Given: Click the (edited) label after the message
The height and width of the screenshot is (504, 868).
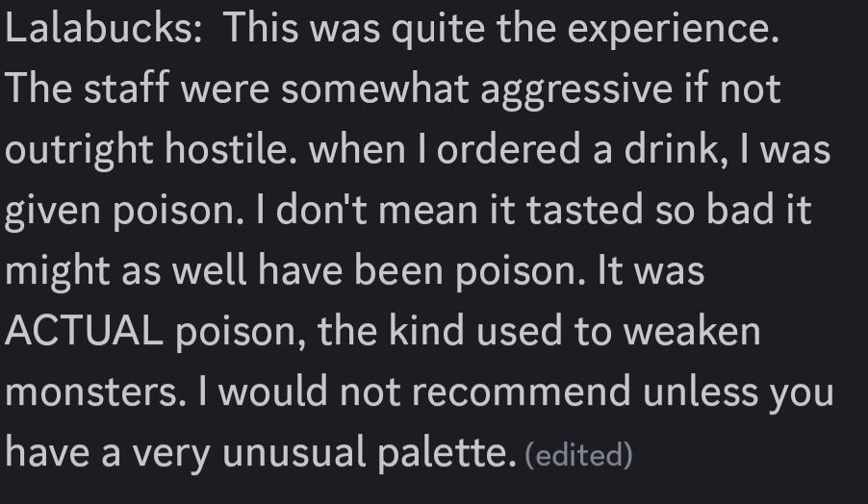Looking at the screenshot, I should tap(578, 455).
